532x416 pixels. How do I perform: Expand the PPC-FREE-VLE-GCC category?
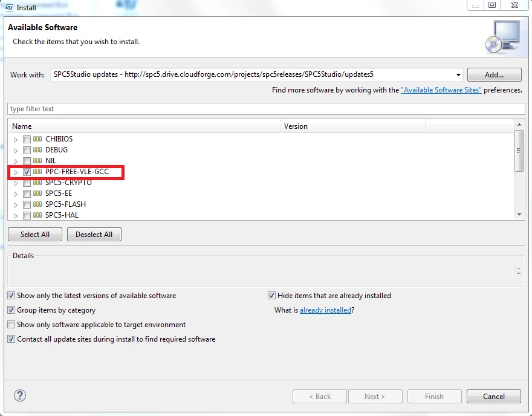click(x=16, y=172)
